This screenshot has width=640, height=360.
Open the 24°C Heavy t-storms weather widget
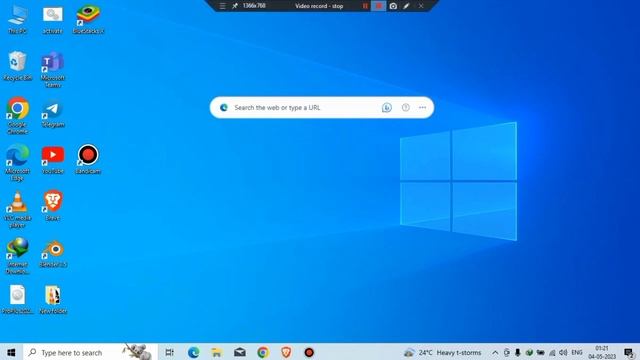443,352
